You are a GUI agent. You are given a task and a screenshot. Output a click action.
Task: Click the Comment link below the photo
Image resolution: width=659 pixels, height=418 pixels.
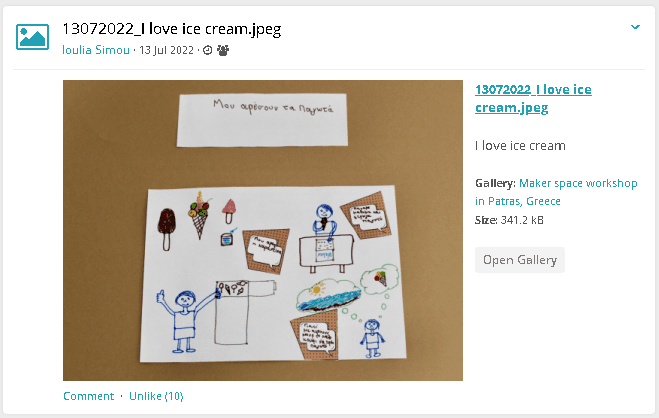click(89, 396)
